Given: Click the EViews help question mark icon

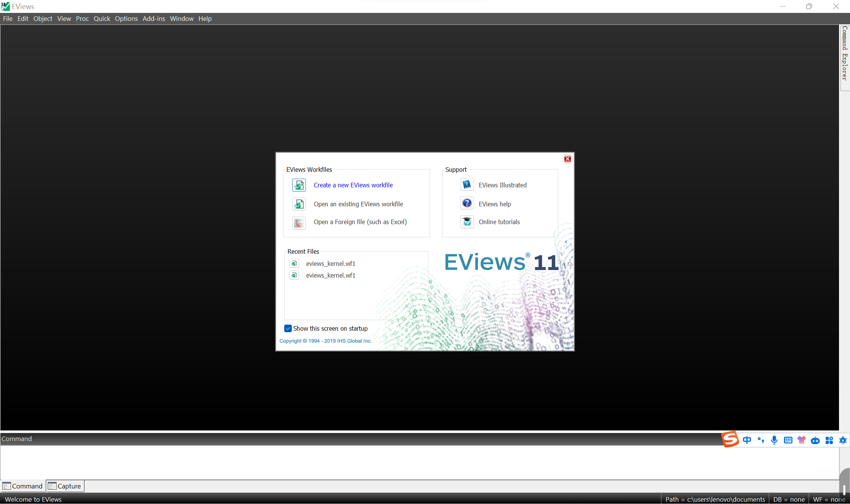Looking at the screenshot, I should click(x=467, y=203).
